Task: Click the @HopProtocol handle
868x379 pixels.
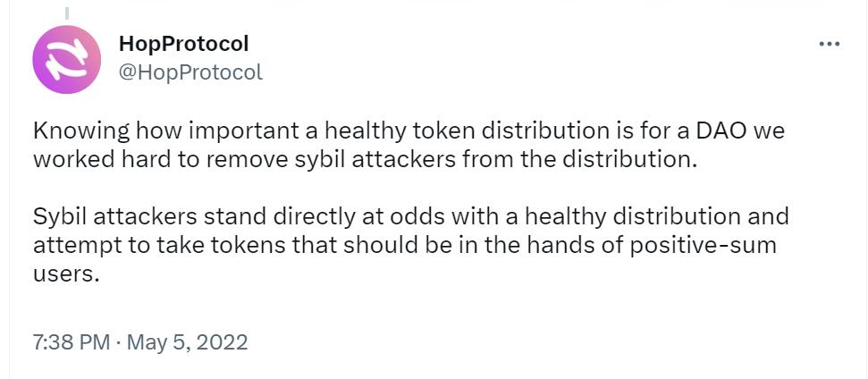Action: pos(190,72)
